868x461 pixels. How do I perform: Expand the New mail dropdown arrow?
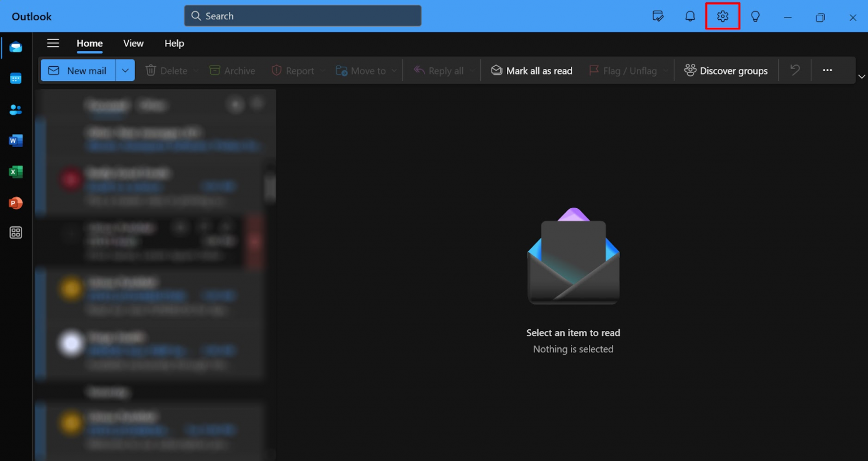click(125, 71)
